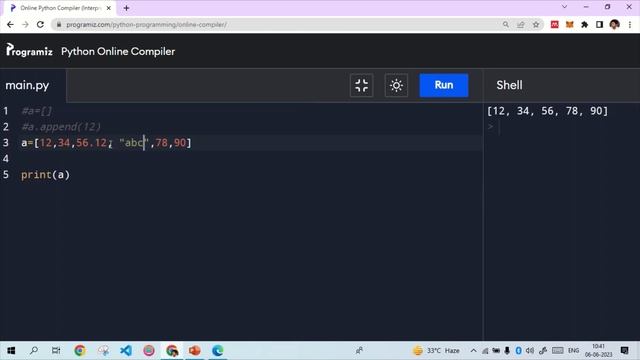
Task: Open the notification center icon
Action: [x=624, y=350]
